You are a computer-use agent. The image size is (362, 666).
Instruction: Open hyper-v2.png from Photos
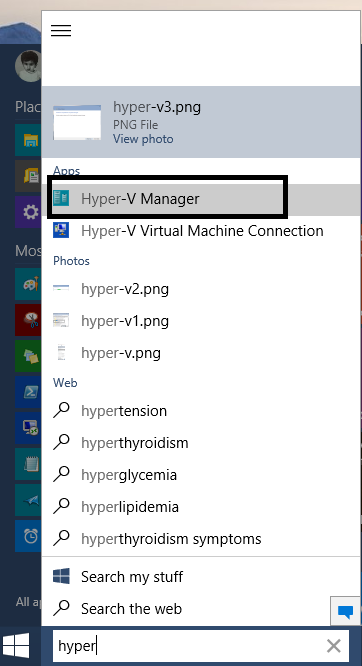(201, 289)
